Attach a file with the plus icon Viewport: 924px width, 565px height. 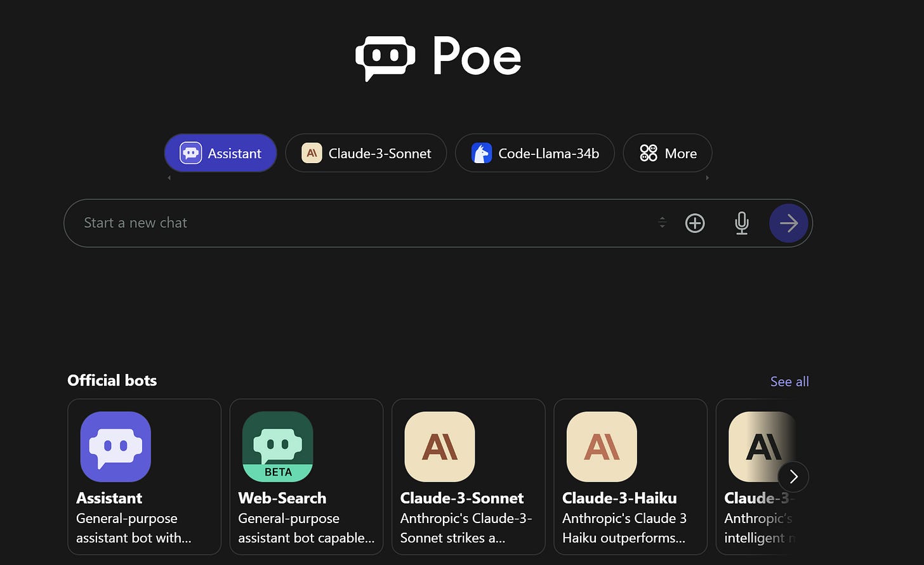(x=695, y=223)
